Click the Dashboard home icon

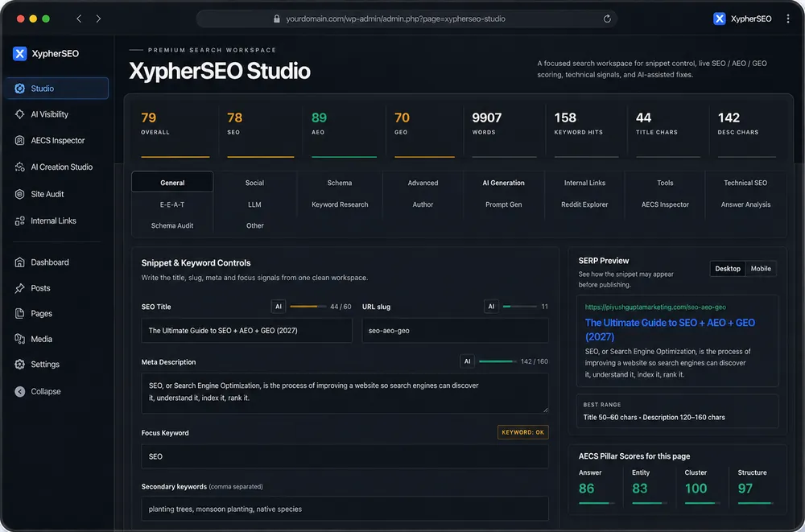[19, 262]
